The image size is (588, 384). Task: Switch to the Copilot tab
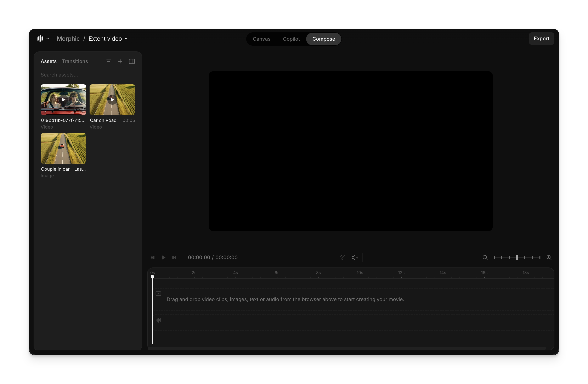pyautogui.click(x=291, y=39)
